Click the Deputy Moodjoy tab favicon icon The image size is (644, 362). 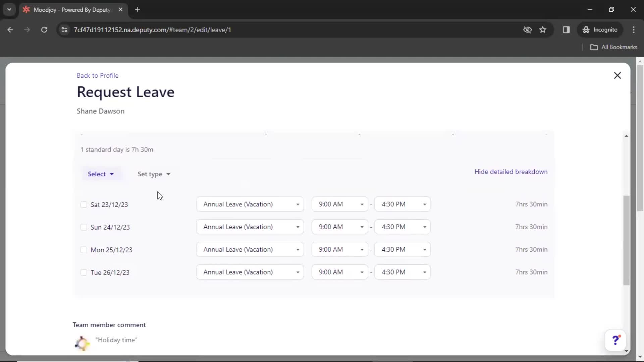point(27,10)
